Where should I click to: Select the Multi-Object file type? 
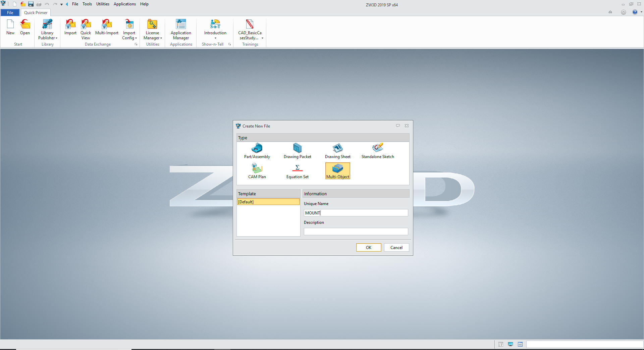coord(338,171)
